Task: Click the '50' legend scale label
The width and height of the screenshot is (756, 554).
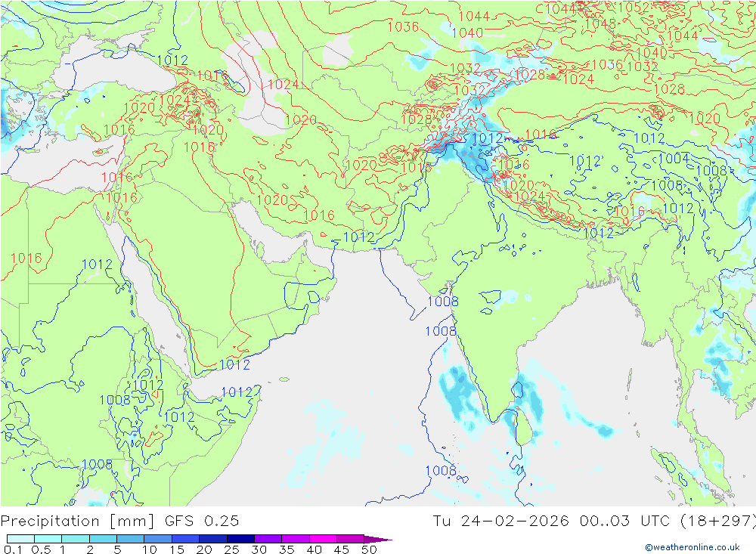Action: click(x=369, y=549)
